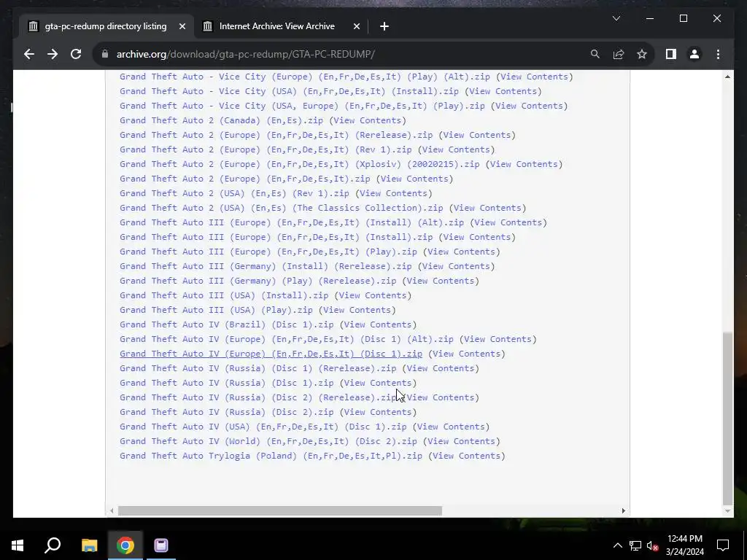Download GTA 2 (USA) (The Classics Collection).zip

pos(281,208)
